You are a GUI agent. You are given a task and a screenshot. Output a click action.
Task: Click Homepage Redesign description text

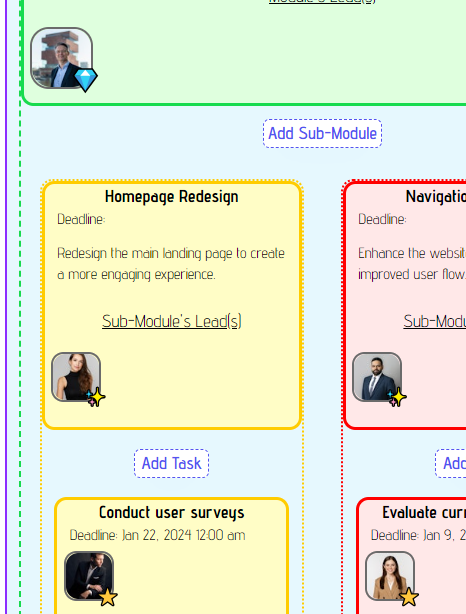(171, 264)
